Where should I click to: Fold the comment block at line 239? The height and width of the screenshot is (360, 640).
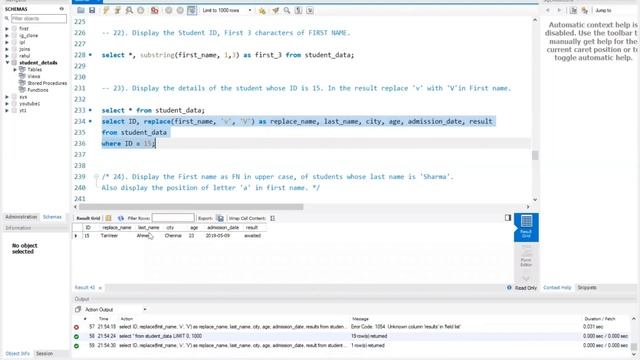coord(96,177)
